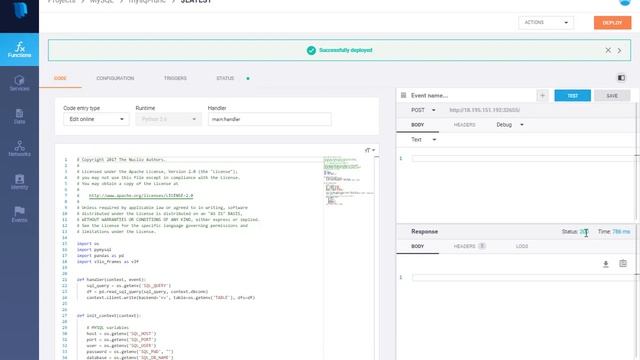Click the SAVE event button
The height and width of the screenshot is (360, 640).
(x=612, y=96)
